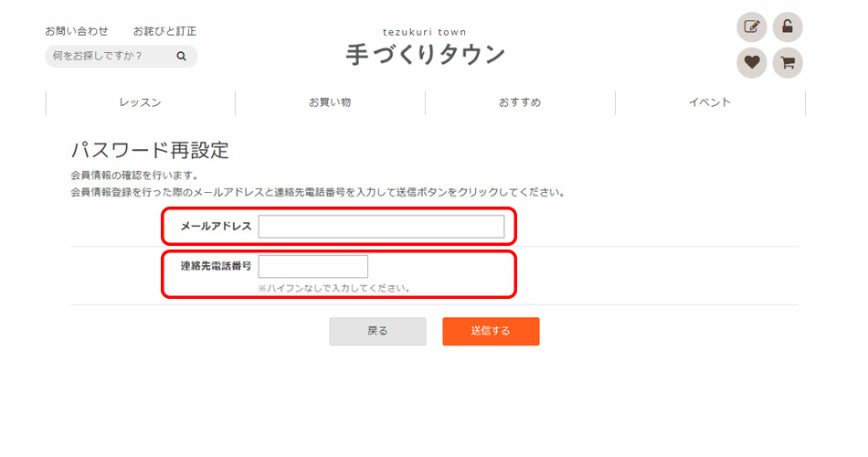The image size is (868, 457).
Task: Focus the 連絡先電話番号 input field
Action: click(312, 266)
